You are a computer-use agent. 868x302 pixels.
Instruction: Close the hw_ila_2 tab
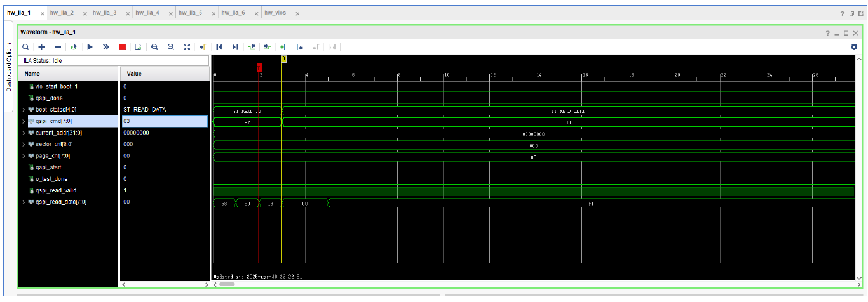click(x=85, y=13)
